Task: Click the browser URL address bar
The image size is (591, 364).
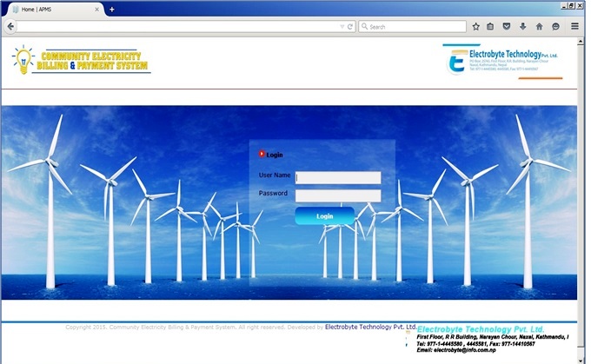Action: [x=174, y=27]
